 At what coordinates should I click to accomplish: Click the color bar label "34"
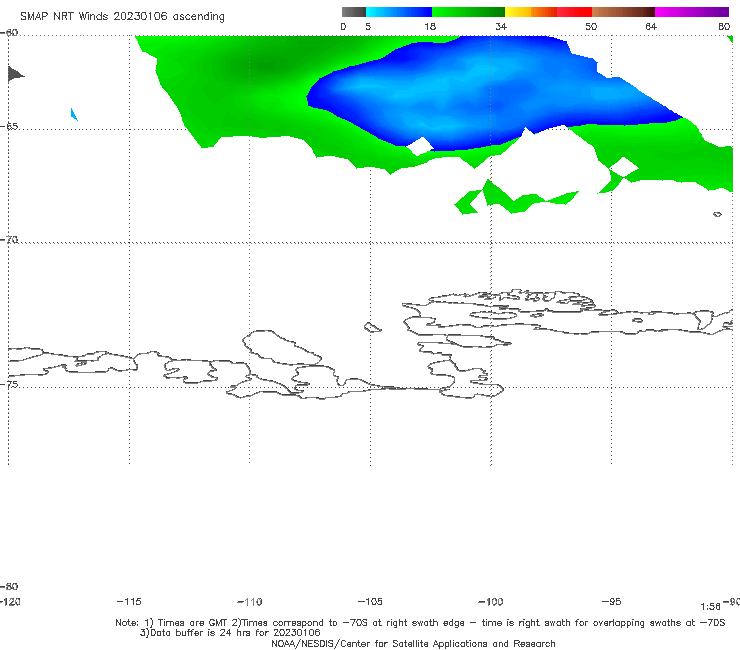tap(501, 26)
